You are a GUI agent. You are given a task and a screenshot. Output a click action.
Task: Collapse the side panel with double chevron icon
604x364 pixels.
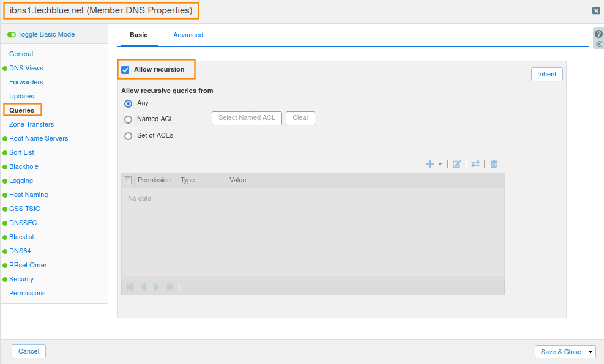click(x=598, y=44)
